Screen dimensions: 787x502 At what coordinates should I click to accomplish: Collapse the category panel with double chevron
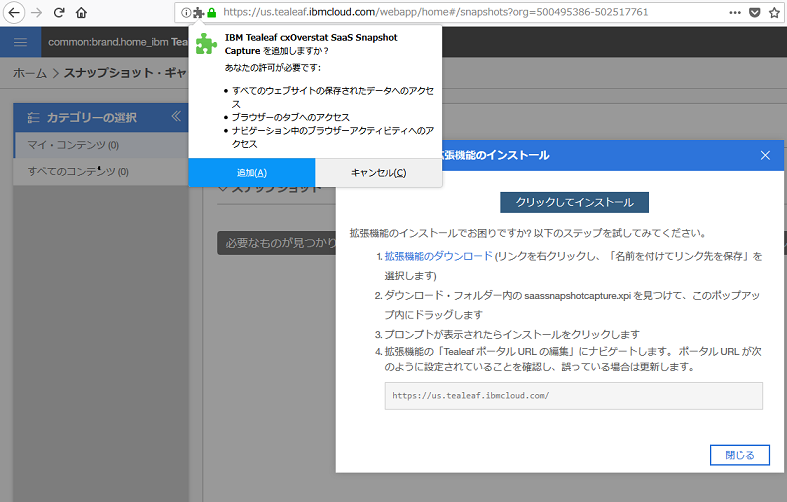176,116
